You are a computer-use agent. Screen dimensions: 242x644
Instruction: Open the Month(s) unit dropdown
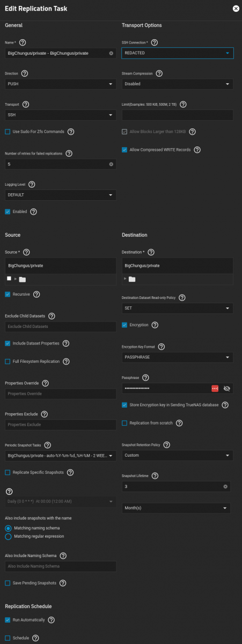tap(176, 508)
